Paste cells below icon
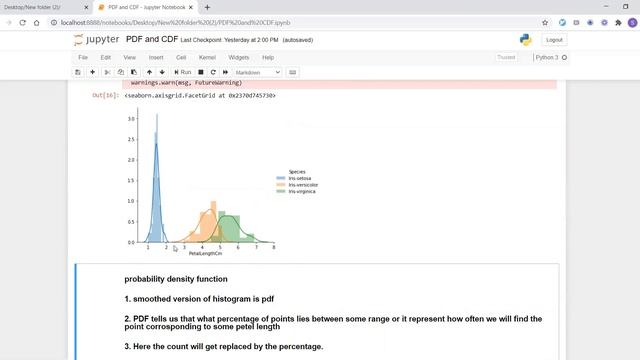 coord(134,72)
